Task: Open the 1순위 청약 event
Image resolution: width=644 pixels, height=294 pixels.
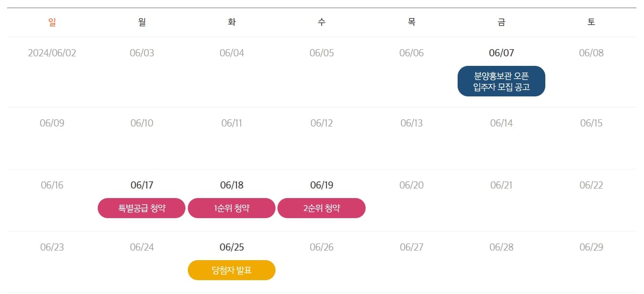Action: point(232,208)
